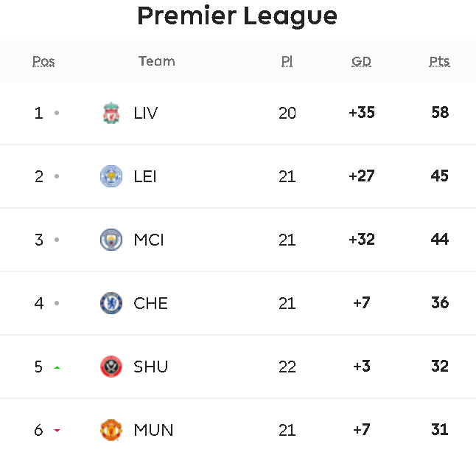476x472 pixels.
Task: Open the LIV team link
Action: [146, 113]
